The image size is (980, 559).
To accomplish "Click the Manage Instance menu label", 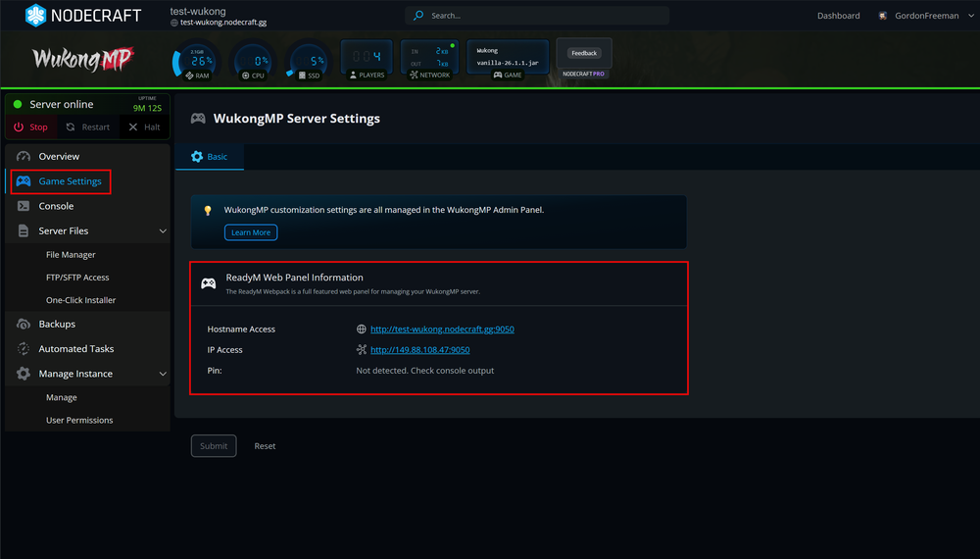I will tap(75, 374).
